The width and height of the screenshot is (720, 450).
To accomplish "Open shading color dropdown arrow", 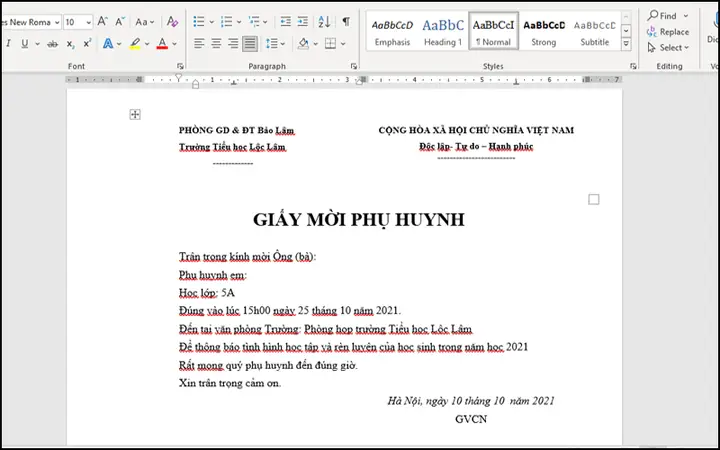I will (315, 44).
